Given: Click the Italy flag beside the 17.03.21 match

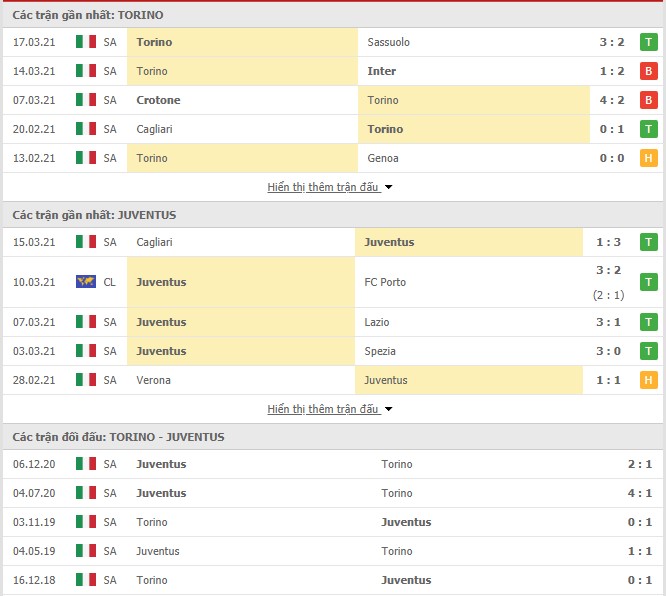Looking at the screenshot, I should [x=86, y=42].
